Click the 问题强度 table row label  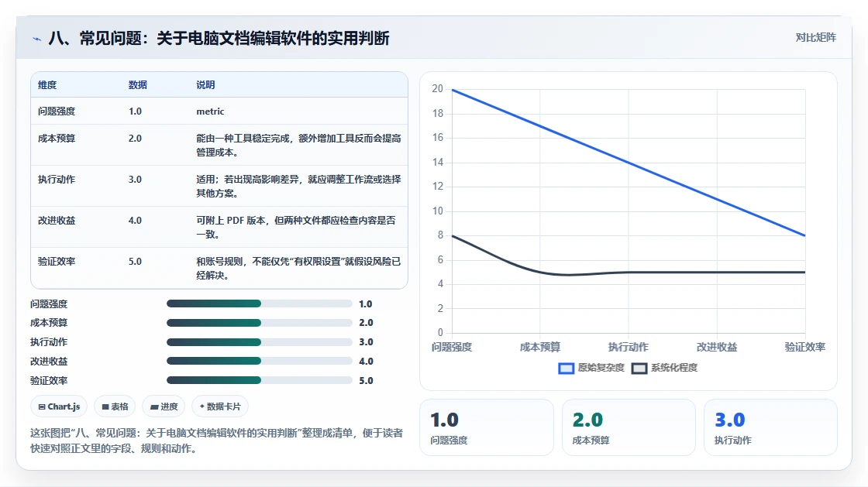(57, 111)
